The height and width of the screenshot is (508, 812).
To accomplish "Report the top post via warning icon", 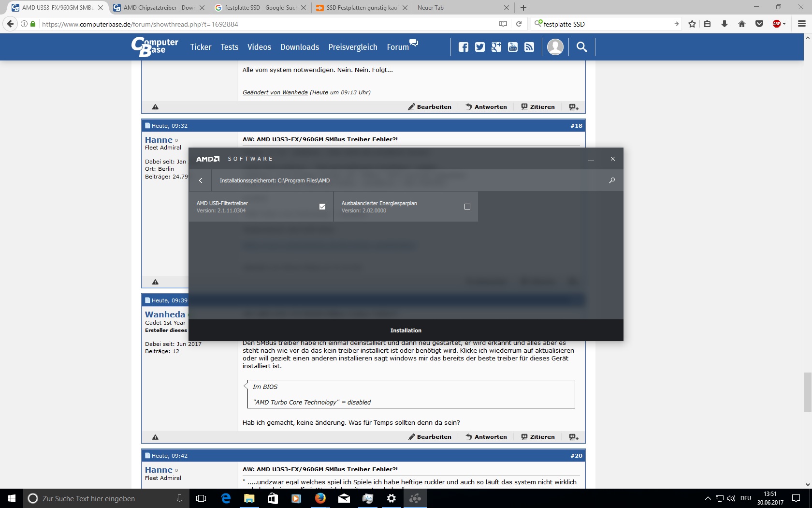I will point(155,107).
